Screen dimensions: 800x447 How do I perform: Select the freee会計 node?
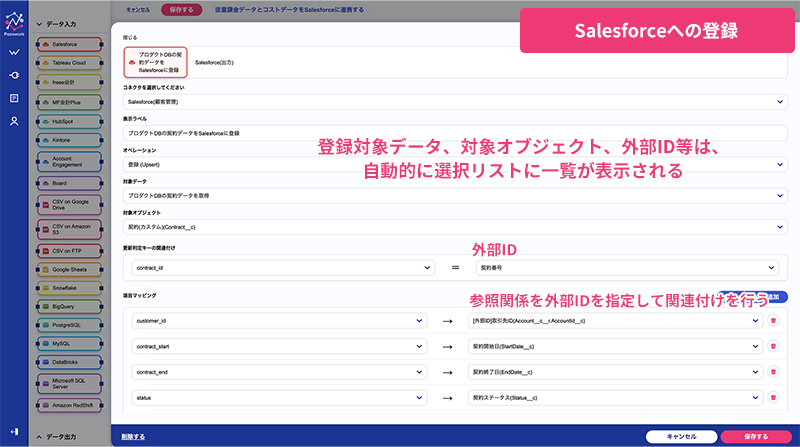coord(69,82)
